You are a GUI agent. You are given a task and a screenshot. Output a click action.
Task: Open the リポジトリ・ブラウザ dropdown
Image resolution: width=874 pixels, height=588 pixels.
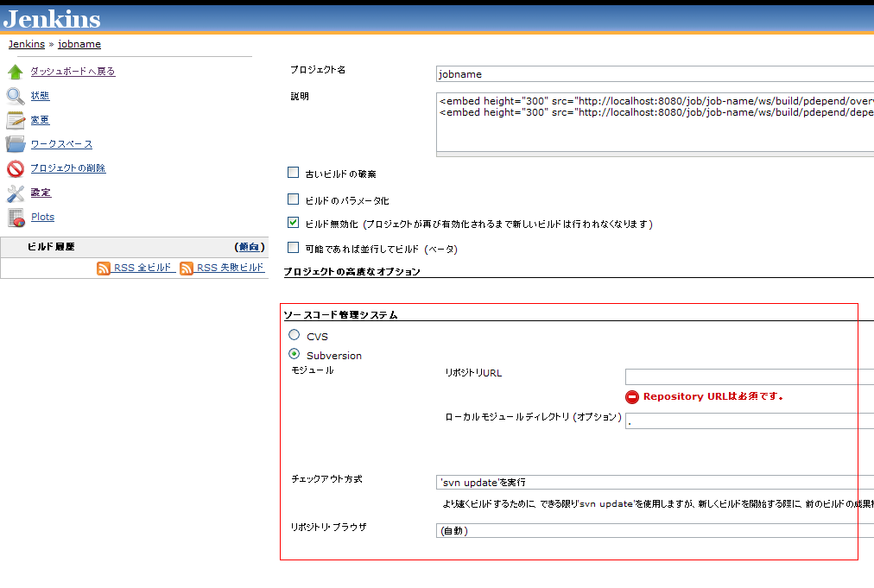(x=655, y=531)
